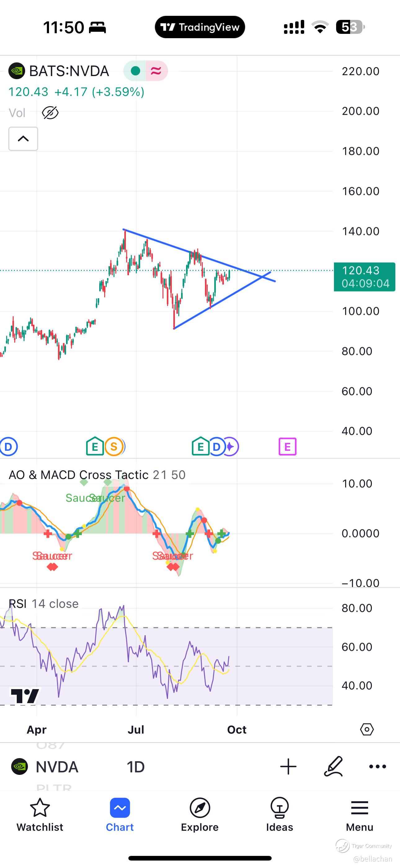Select the pen drawing tools icon
Screen dimensions: 400x868
(333, 766)
